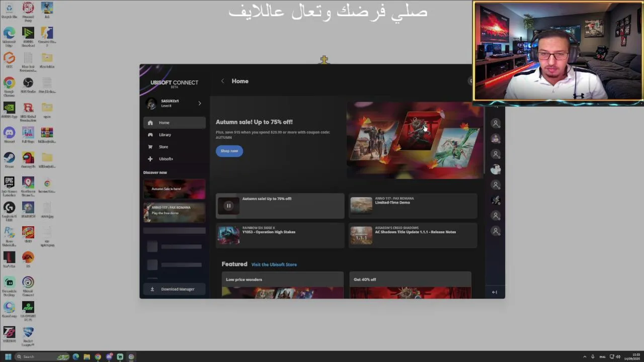Open Epic Games Launcher desktop shortcut
The width and height of the screenshot is (644, 362).
pyautogui.click(x=9, y=186)
